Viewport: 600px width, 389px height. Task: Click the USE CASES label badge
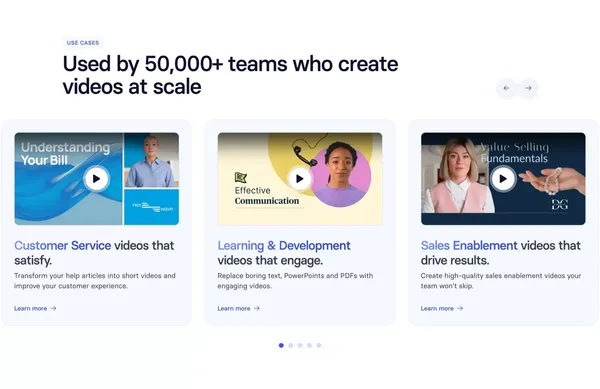pos(83,43)
